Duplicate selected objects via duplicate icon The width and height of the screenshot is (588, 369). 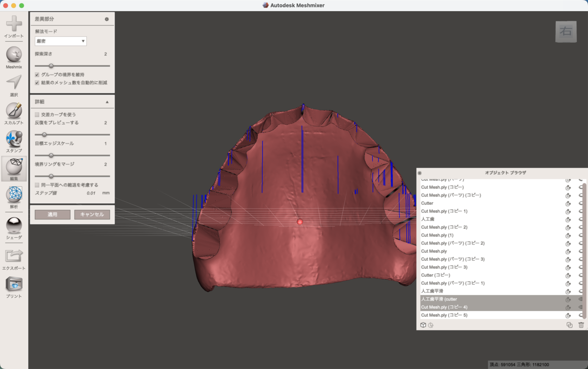pos(569,325)
